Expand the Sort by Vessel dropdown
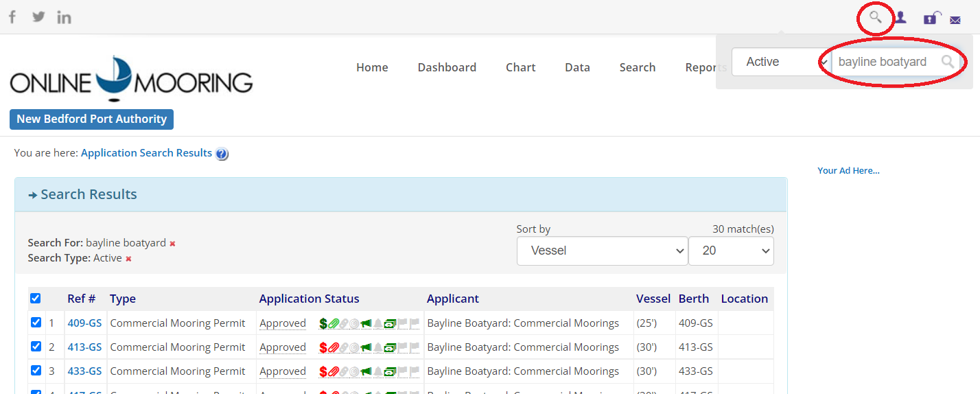The width and height of the screenshot is (980, 394). [x=602, y=251]
